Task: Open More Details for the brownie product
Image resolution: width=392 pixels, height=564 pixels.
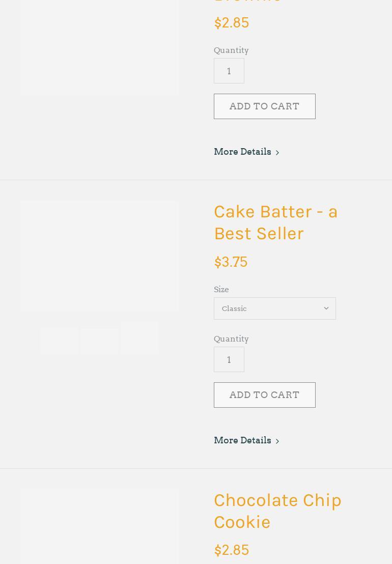Action: point(243,152)
